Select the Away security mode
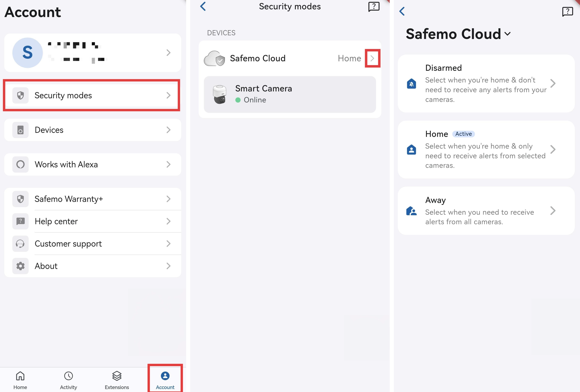The width and height of the screenshot is (580, 392). pyautogui.click(x=486, y=211)
